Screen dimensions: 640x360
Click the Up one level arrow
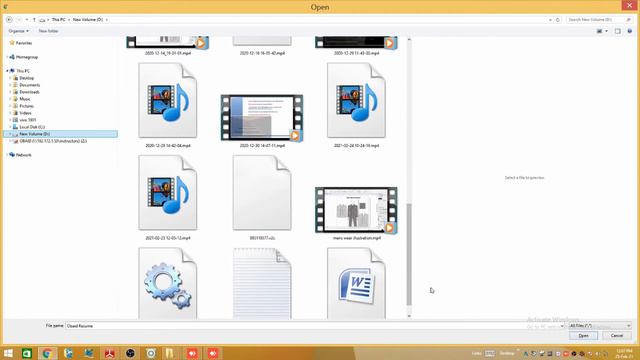[34, 20]
